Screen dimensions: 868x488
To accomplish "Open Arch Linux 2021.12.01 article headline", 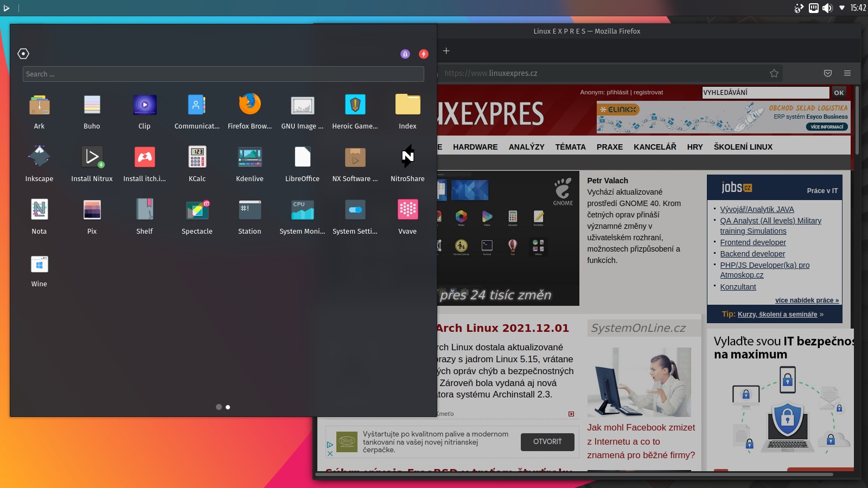I will [502, 328].
